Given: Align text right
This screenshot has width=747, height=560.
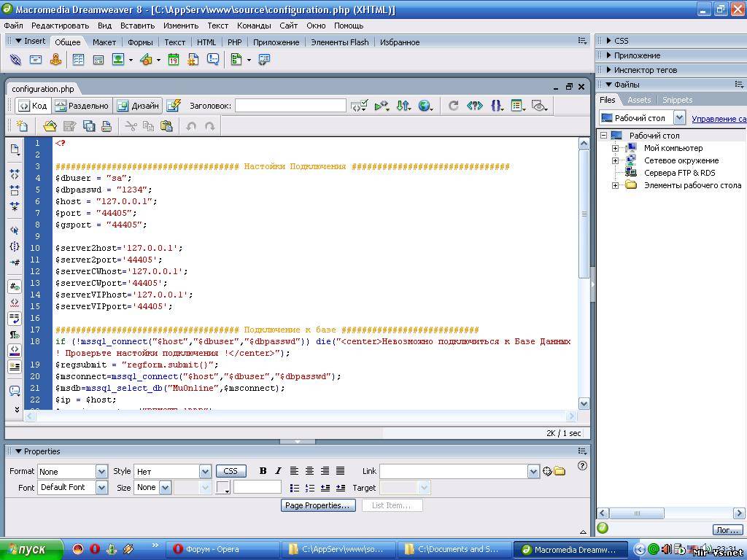Looking at the screenshot, I should [325, 471].
